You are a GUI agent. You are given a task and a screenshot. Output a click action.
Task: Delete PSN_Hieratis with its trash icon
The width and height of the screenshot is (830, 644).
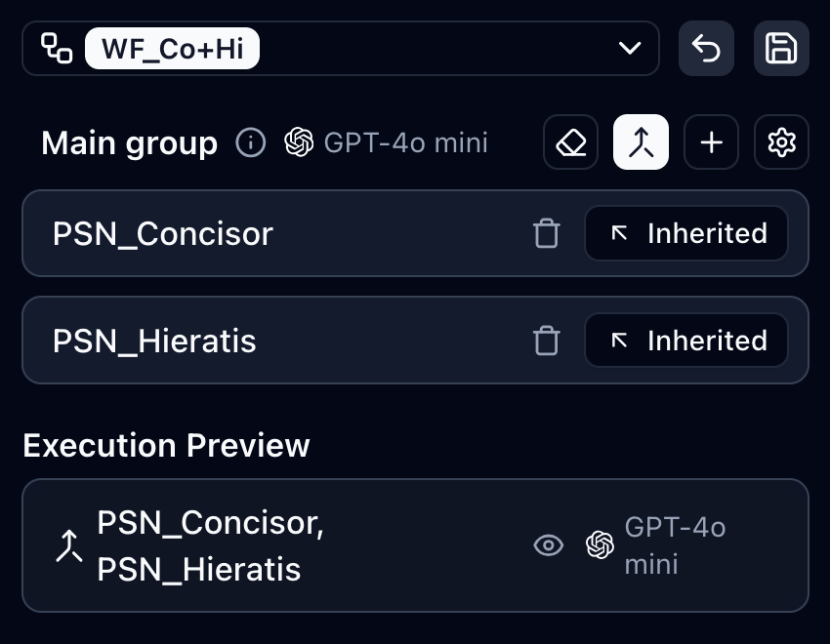547,341
